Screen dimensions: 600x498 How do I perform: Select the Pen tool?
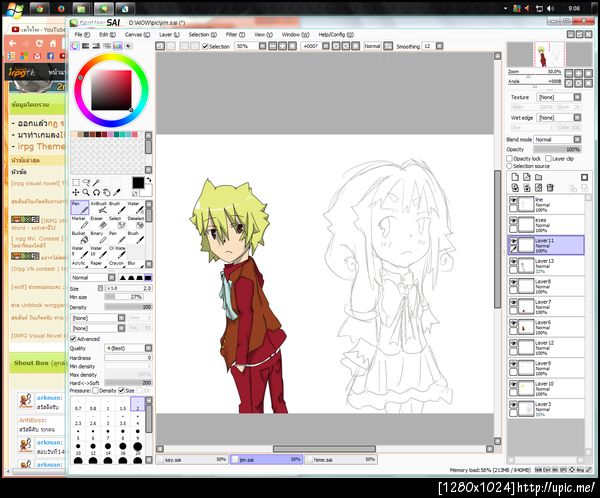coord(80,207)
